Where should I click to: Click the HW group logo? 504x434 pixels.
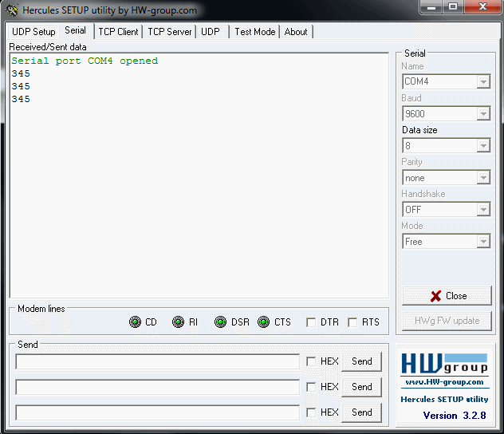coord(445,364)
